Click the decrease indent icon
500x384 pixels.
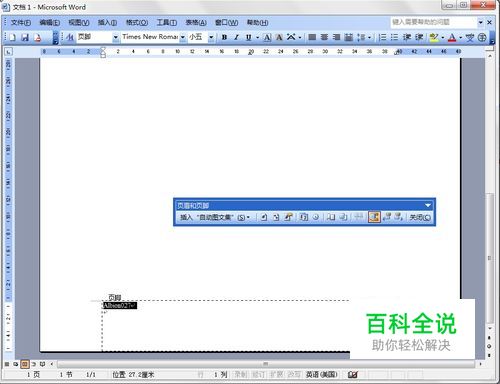point(407,37)
